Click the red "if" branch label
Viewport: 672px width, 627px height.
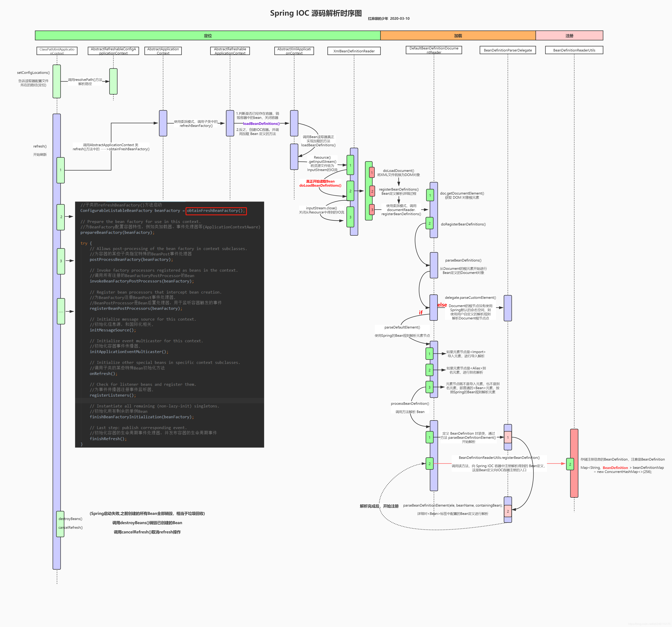pyautogui.click(x=420, y=313)
